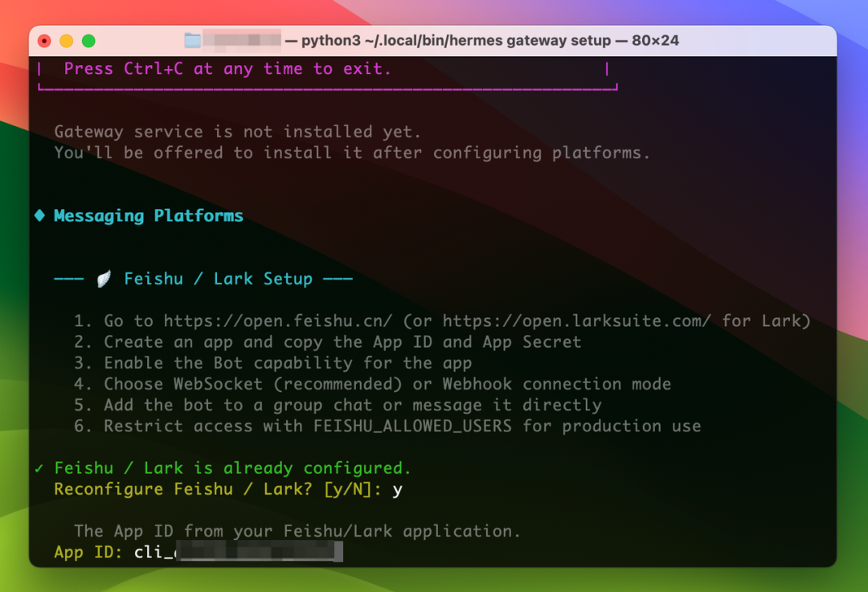The width and height of the screenshot is (868, 592).
Task: Maximize the terminal with green button
Action: pyautogui.click(x=88, y=41)
